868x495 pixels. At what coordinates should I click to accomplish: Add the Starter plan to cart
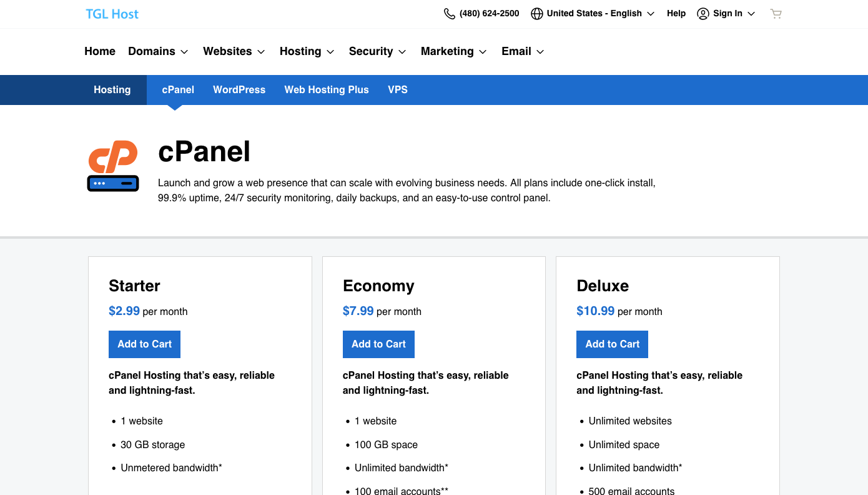tap(144, 344)
